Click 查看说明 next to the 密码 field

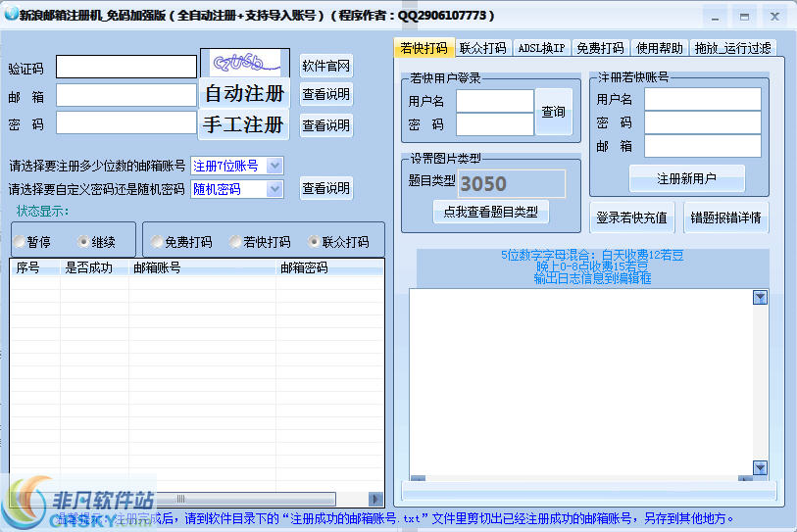coord(325,125)
